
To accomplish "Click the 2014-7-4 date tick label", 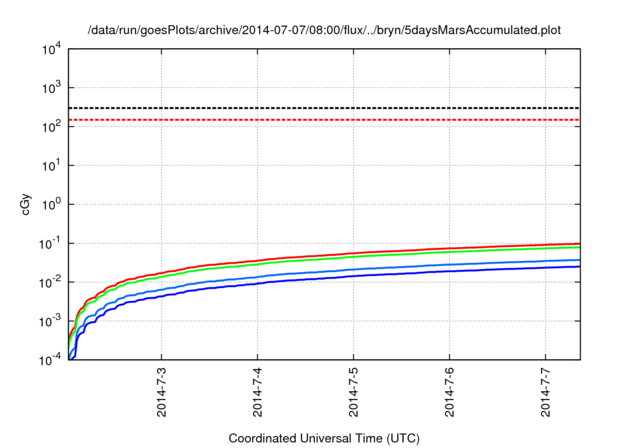I will [x=258, y=392].
